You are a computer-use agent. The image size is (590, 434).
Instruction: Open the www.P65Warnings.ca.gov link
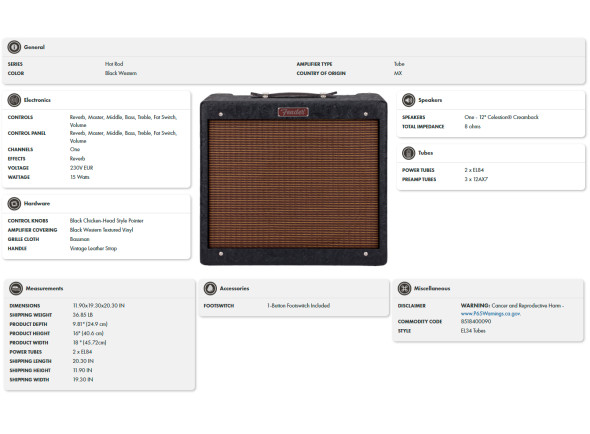tap(491, 314)
